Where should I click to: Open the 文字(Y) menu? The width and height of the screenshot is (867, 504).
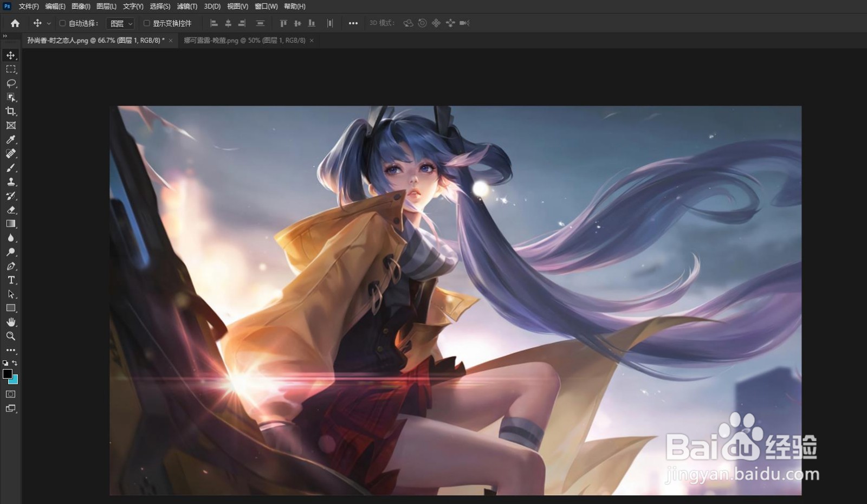[133, 7]
